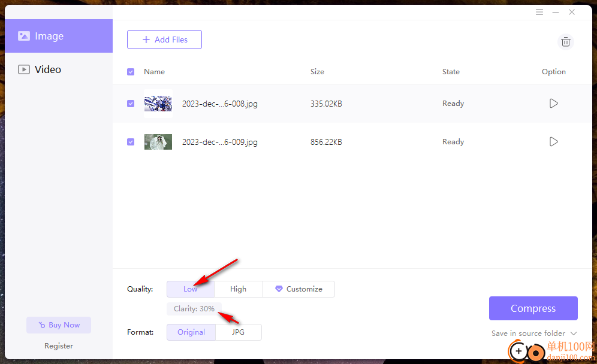Switch to the Video tab
597x364 pixels.
(59, 69)
